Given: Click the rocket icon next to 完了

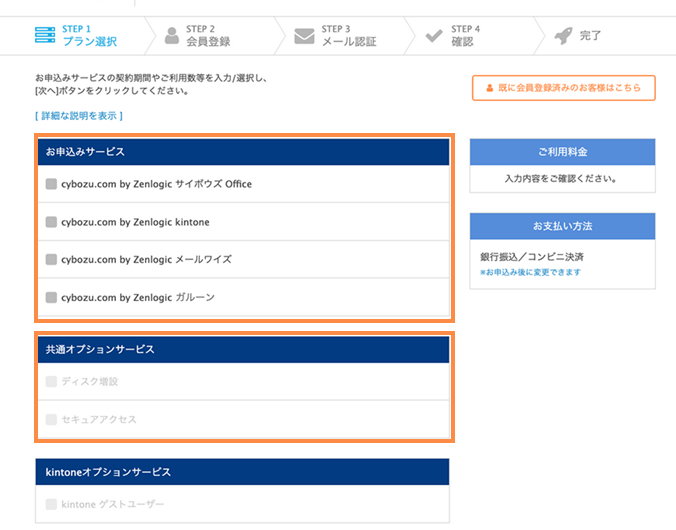Looking at the screenshot, I should point(563,36).
